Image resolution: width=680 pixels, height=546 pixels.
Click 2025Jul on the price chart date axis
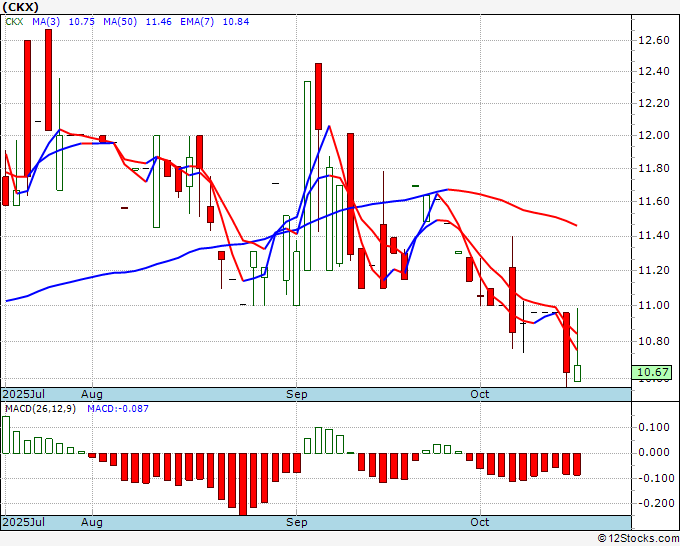23,394
